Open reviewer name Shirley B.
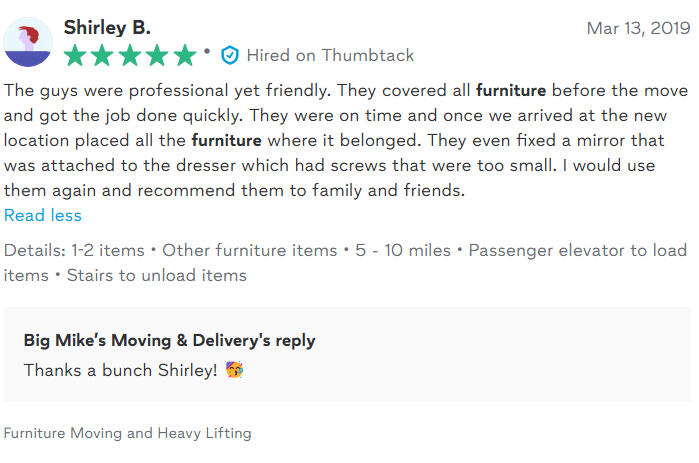Screen dimensions: 699x463 [107, 28]
